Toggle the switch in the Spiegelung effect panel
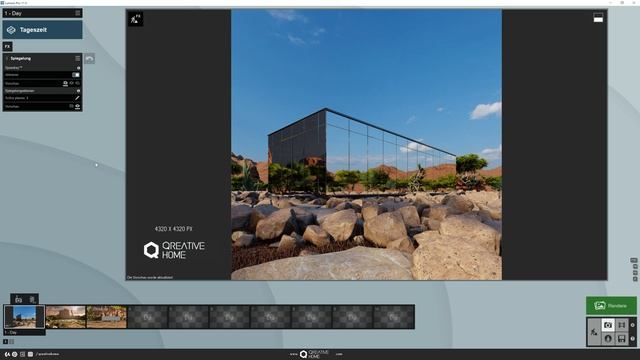Image resolution: width=640 pixels, height=360 pixels. [x=76, y=75]
